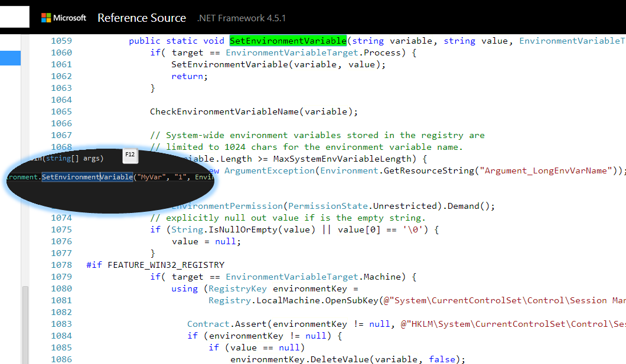Select the highlighted blue item in left panel
Image resolution: width=626 pixels, height=364 pixels.
[10, 58]
